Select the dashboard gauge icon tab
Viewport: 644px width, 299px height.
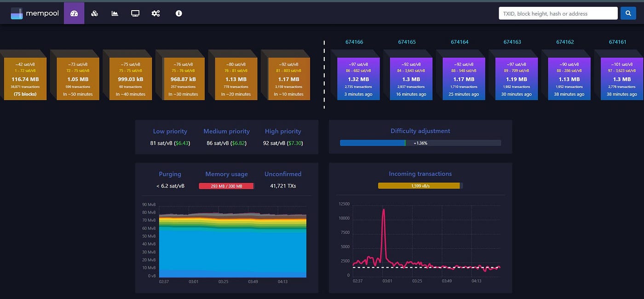coord(74,13)
